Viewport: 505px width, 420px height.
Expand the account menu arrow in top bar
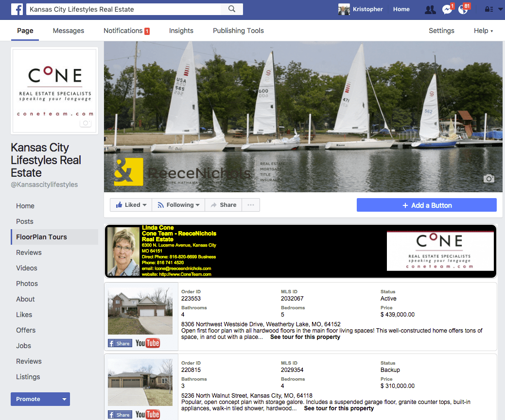click(500, 9)
